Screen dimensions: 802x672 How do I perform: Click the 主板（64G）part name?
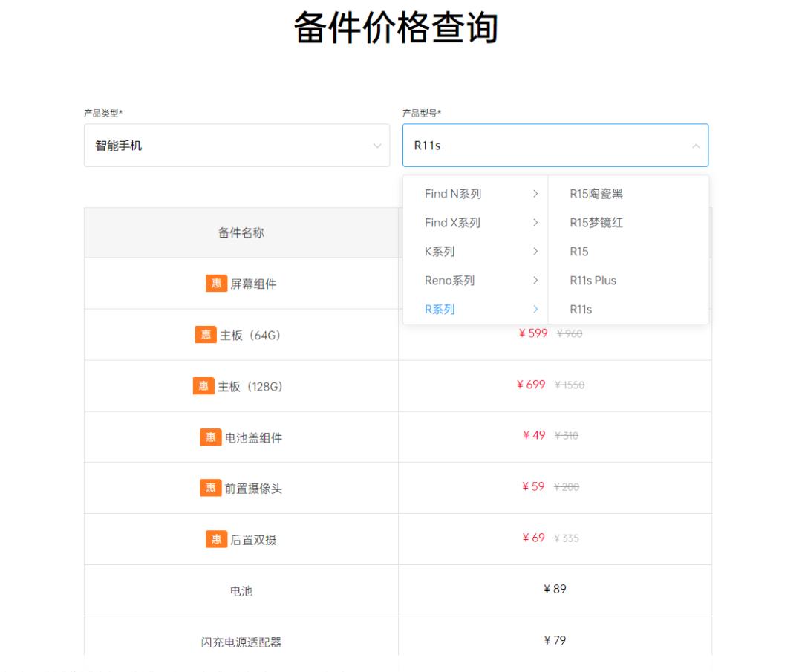[x=250, y=336]
